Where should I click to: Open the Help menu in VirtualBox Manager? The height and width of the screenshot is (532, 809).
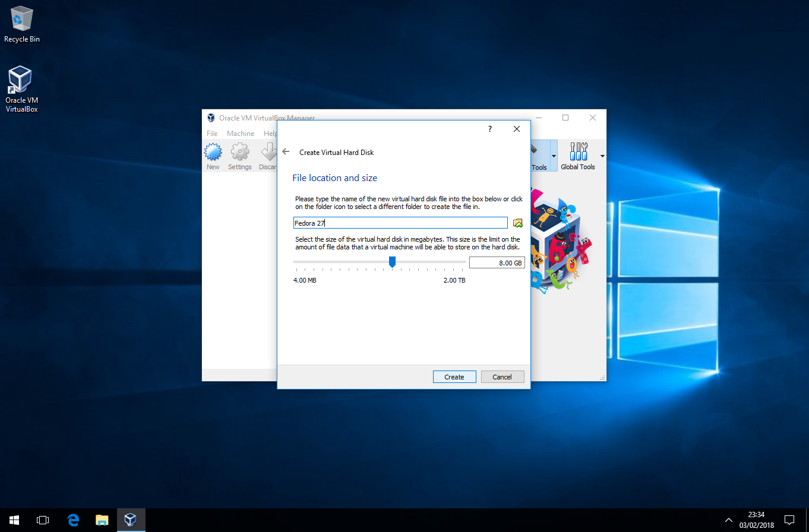click(x=270, y=134)
